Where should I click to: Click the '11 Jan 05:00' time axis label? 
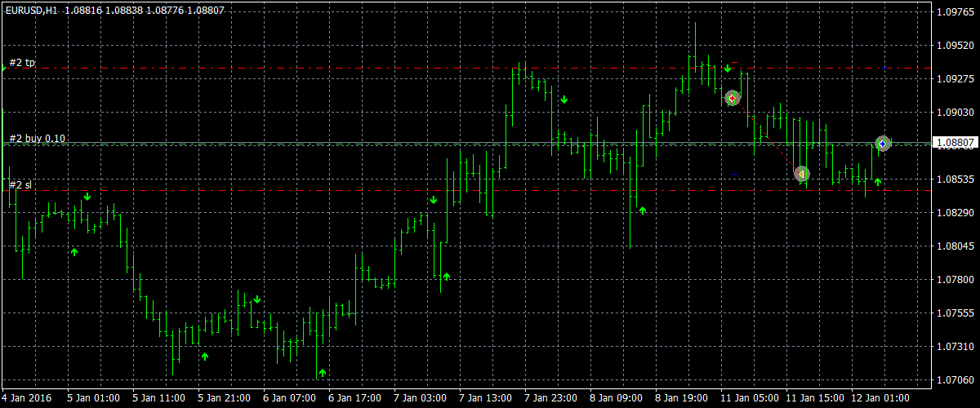(749, 398)
